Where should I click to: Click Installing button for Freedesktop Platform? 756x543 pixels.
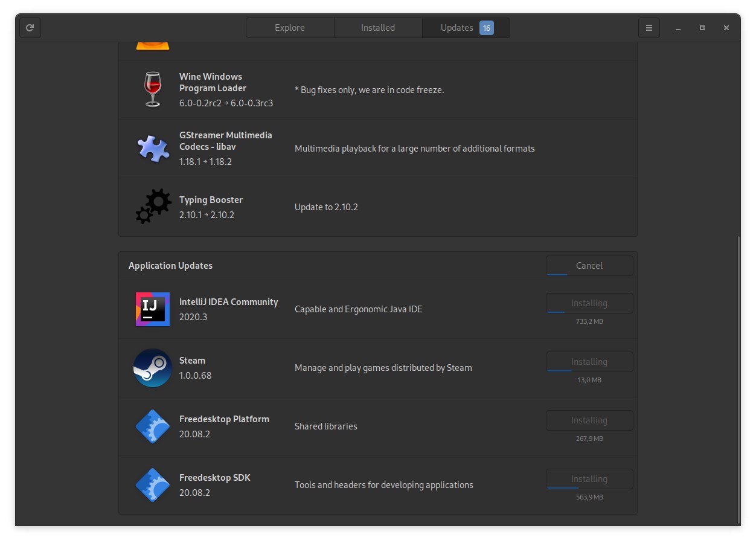589,420
